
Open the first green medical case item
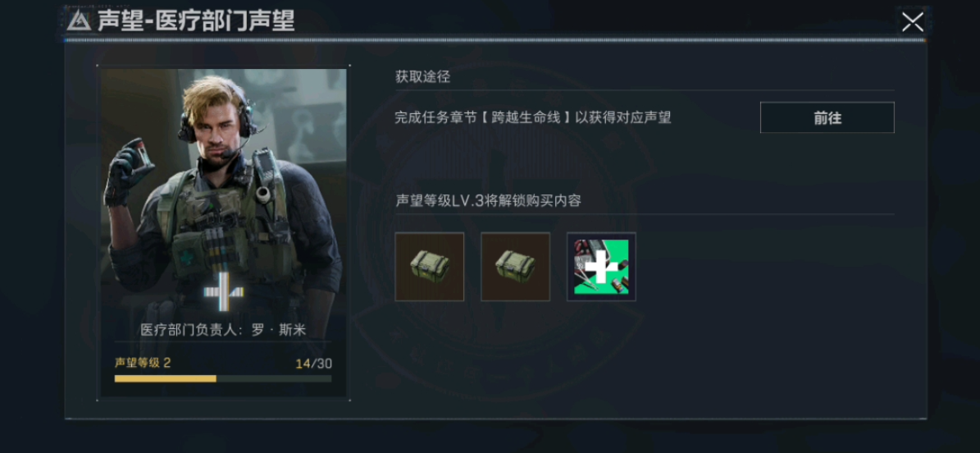430,267
